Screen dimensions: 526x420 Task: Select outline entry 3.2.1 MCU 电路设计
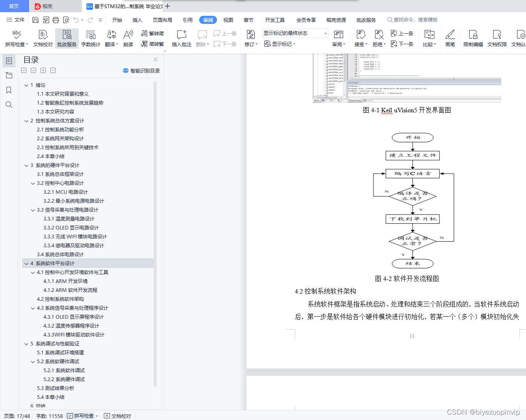(x=66, y=192)
